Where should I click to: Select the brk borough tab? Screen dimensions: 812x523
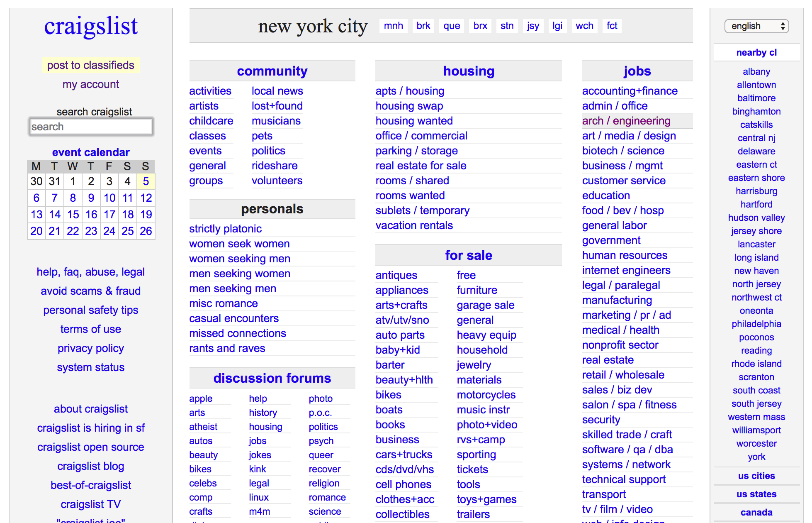[x=423, y=26]
